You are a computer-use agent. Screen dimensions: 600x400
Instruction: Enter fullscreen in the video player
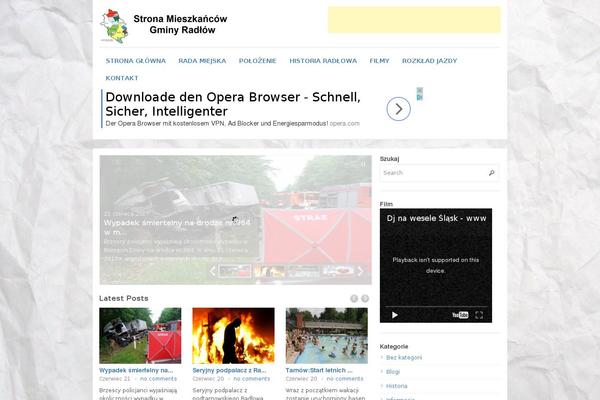point(479,315)
